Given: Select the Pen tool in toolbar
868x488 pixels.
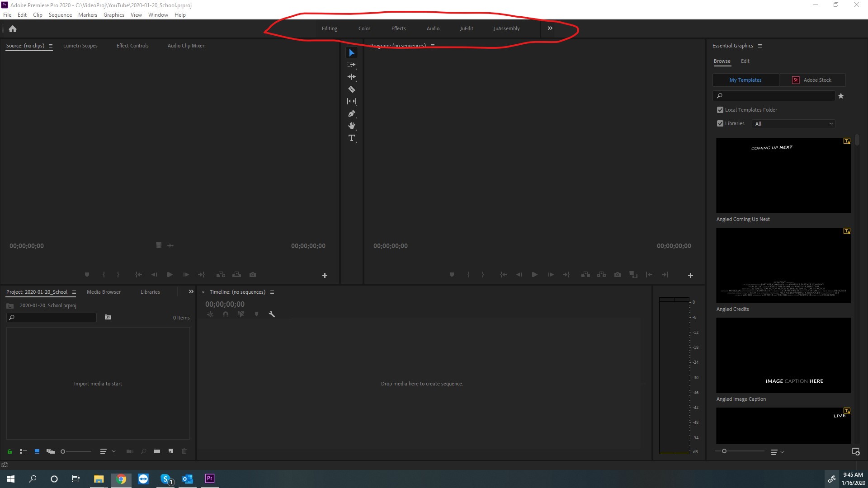Looking at the screenshot, I should [x=352, y=113].
